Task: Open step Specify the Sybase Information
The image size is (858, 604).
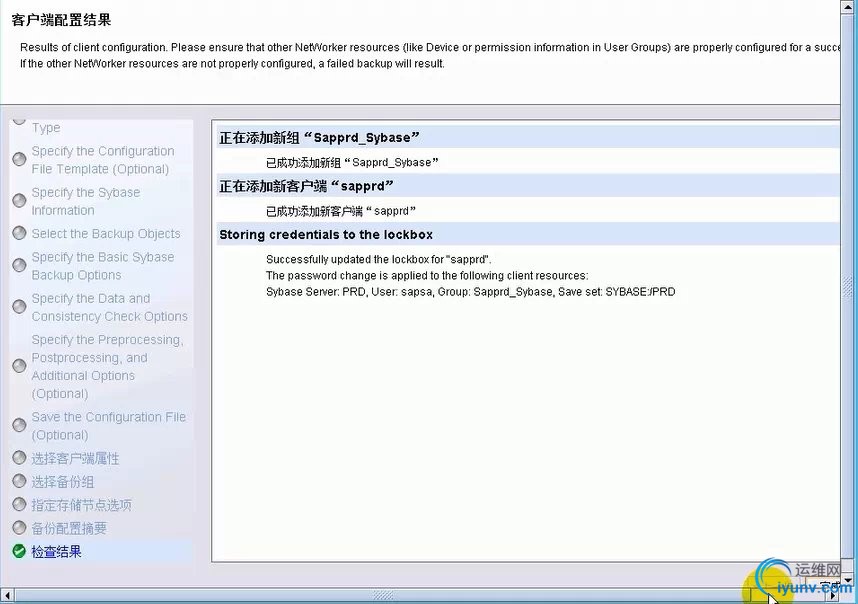Action: pyautogui.click(x=86, y=201)
